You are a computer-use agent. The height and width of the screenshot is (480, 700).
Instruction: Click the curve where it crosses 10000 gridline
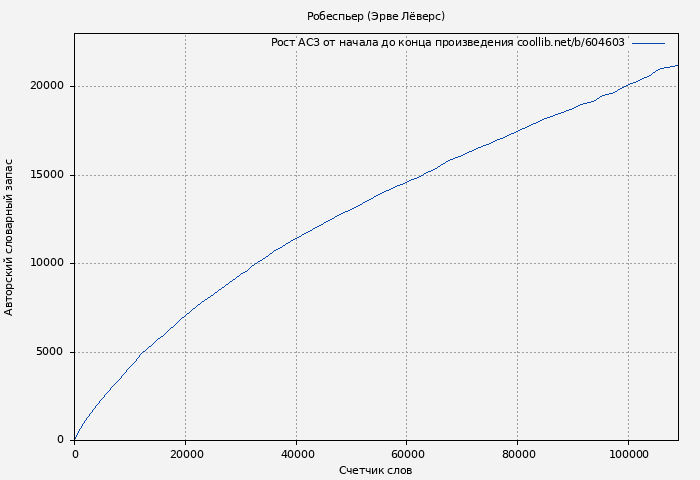(x=254, y=263)
